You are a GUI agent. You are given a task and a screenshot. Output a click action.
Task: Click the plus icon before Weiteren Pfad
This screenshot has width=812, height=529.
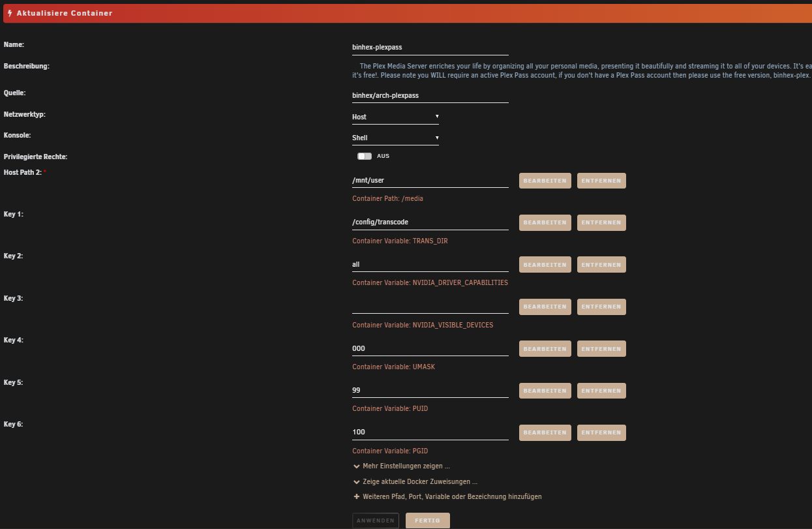coord(356,496)
